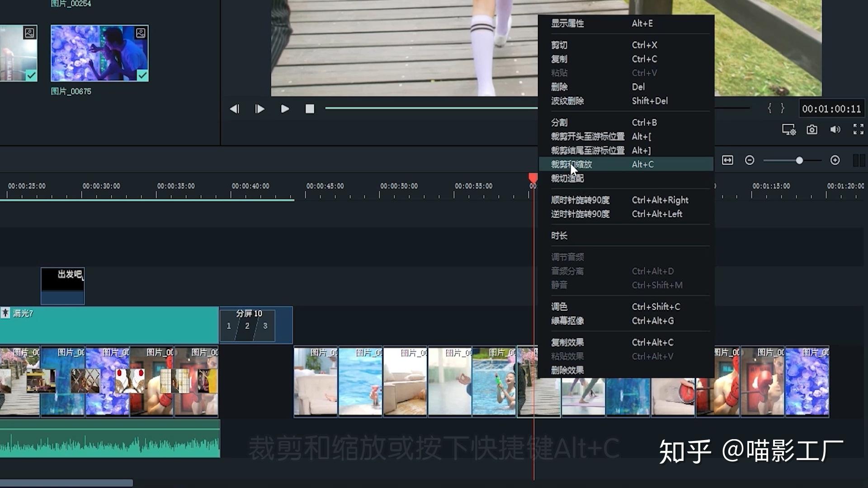Image resolution: width=868 pixels, height=488 pixels.
Task: Select the 漏光7 effect clip
Action: [109, 325]
